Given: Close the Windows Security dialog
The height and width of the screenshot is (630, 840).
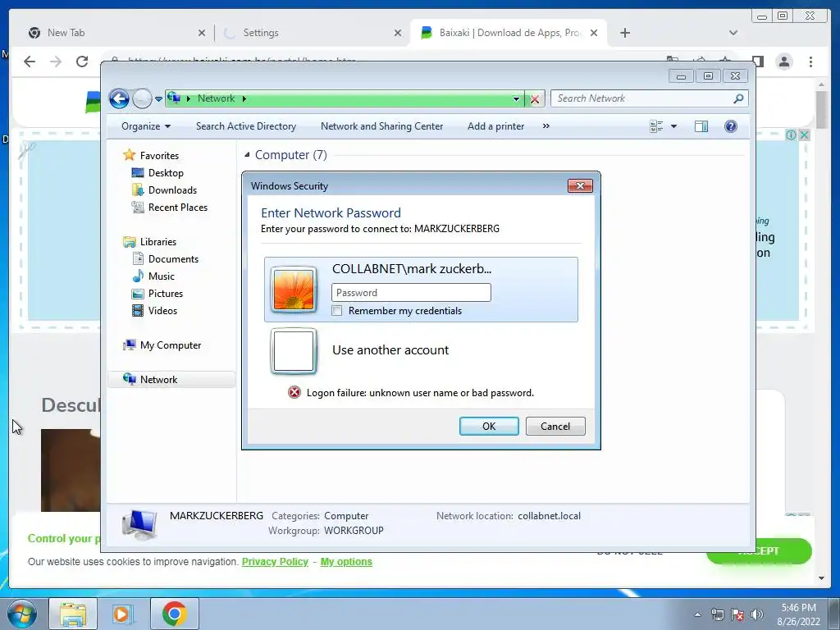Looking at the screenshot, I should point(580,186).
